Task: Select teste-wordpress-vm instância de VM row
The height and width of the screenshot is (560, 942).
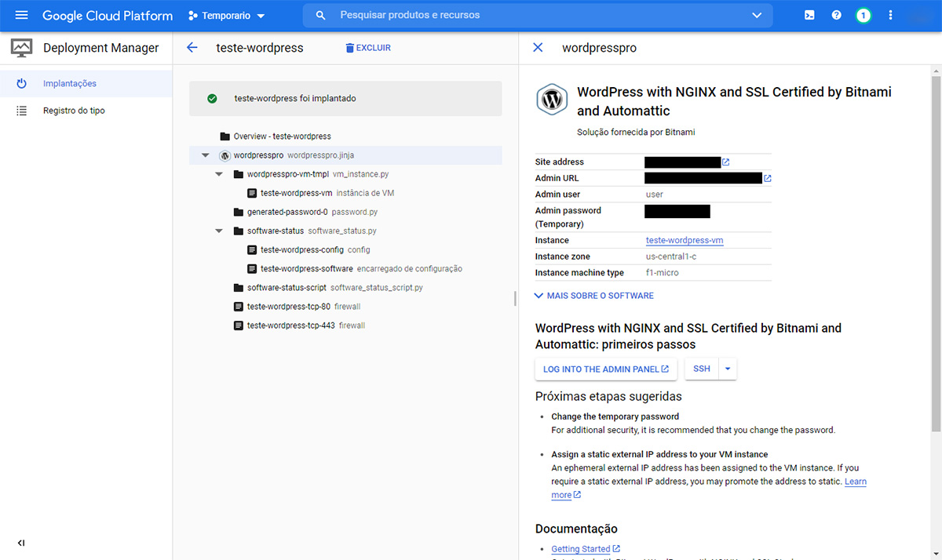Action: click(345, 193)
